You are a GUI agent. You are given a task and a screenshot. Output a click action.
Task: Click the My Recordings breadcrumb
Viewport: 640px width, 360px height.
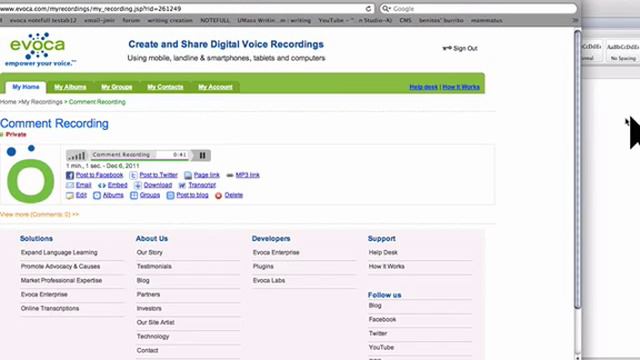click(42, 102)
